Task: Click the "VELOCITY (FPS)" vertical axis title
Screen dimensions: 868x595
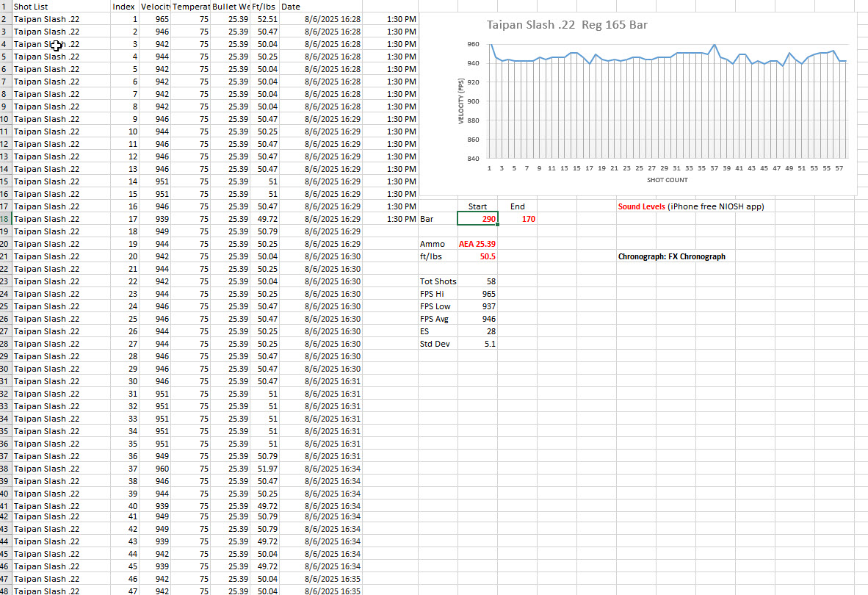Action: (x=460, y=101)
